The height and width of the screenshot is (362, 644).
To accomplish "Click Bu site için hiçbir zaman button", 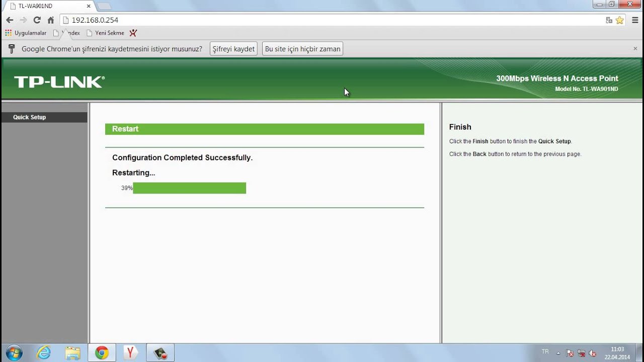I will (x=302, y=49).
